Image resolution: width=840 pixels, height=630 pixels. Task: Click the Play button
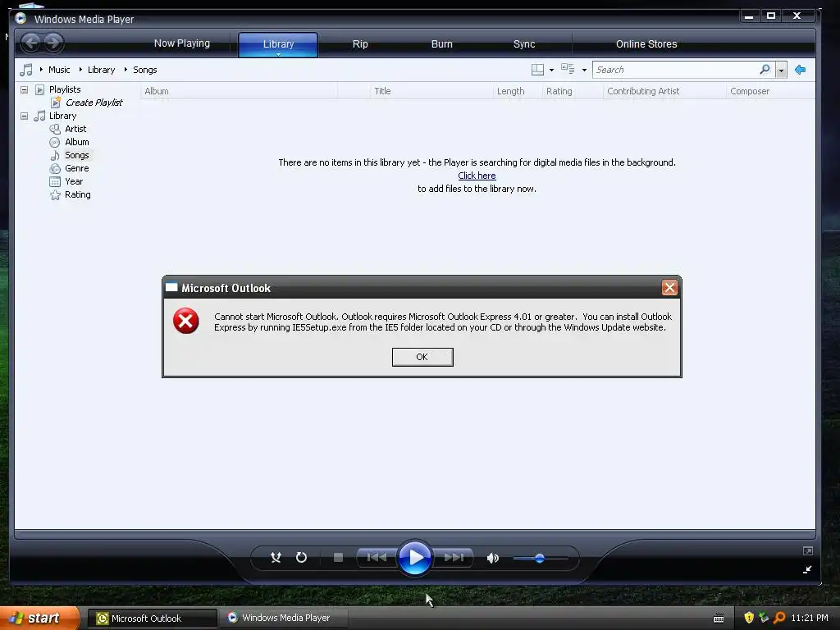click(x=415, y=558)
